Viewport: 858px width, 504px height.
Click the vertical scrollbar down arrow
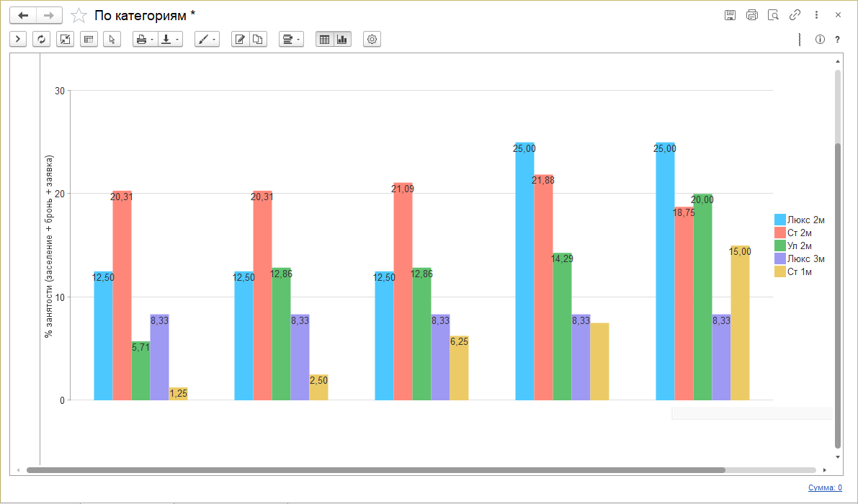[x=838, y=457]
